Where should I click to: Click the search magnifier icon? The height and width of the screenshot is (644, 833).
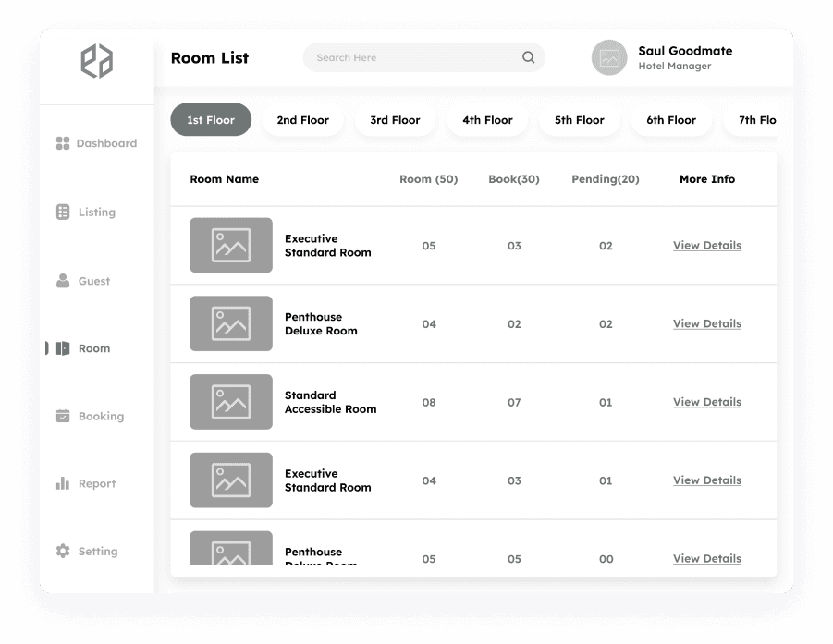coord(527,57)
